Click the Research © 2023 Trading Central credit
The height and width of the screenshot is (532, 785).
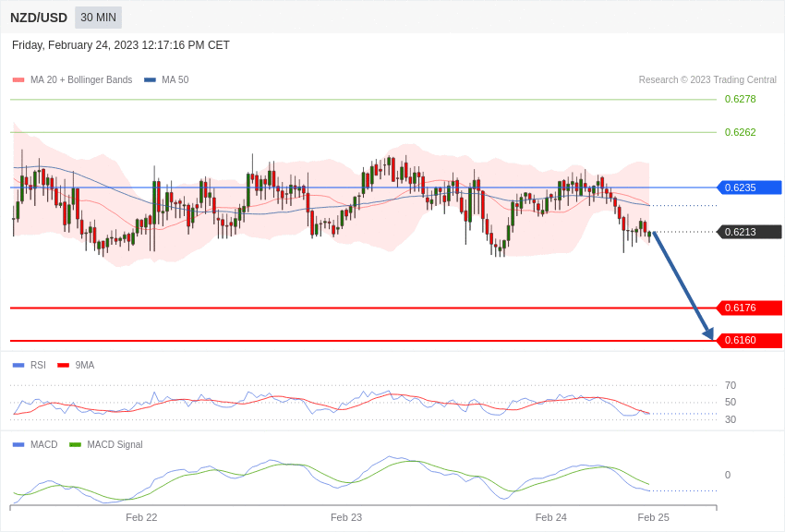click(707, 79)
